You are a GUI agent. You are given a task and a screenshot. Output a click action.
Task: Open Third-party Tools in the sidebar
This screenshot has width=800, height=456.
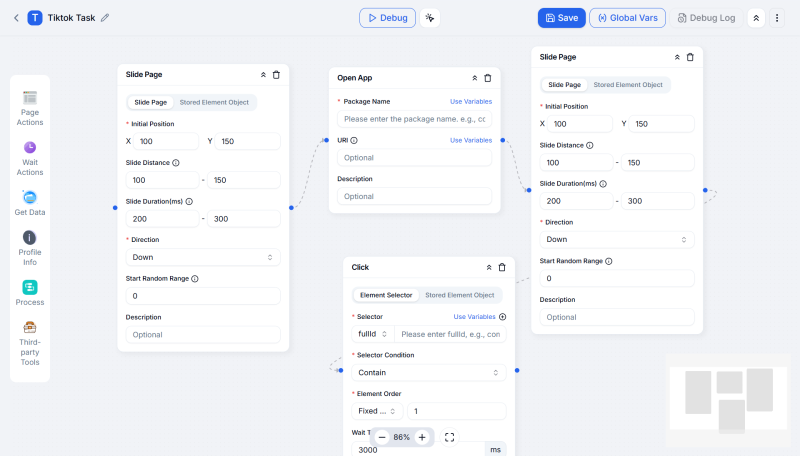30,328
